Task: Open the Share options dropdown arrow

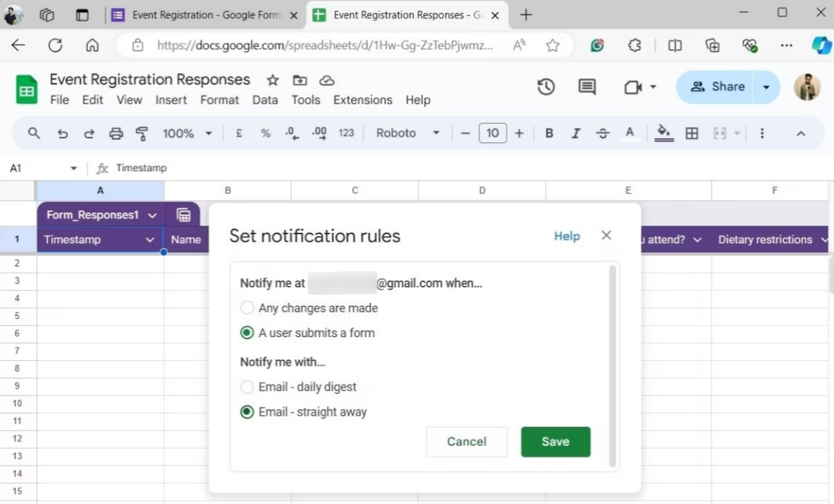Action: click(x=766, y=87)
